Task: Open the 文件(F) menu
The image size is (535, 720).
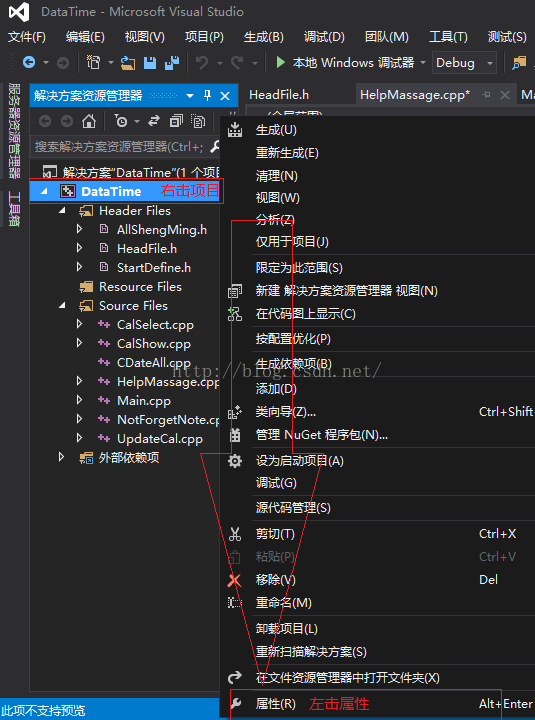Action: pyautogui.click(x=27, y=37)
